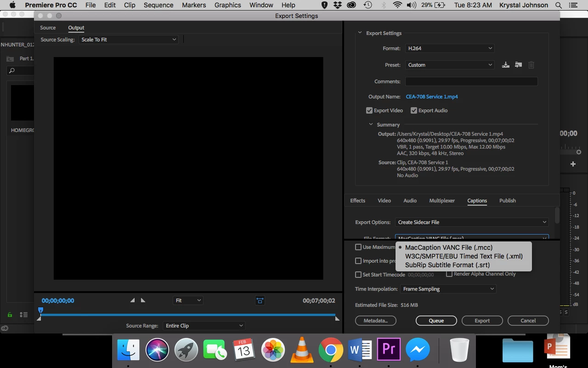Launch Siri from the Dock
The height and width of the screenshot is (368, 588).
[157, 351]
